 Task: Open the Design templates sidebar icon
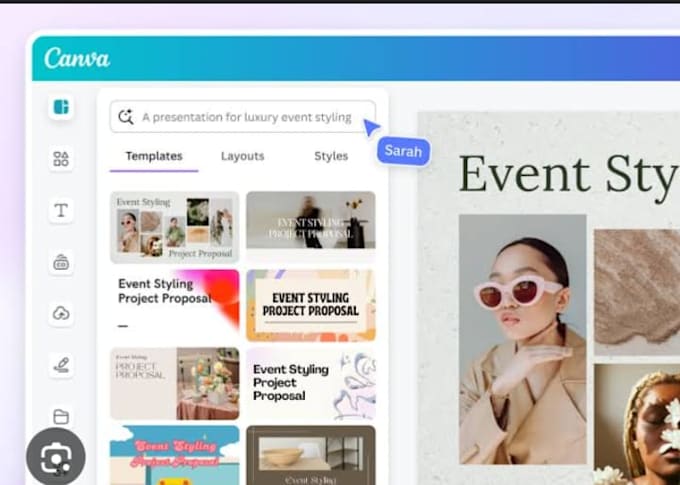[61, 107]
